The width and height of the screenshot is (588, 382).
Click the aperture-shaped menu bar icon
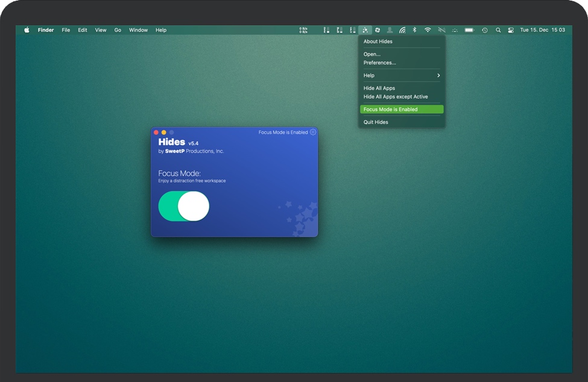coord(378,30)
